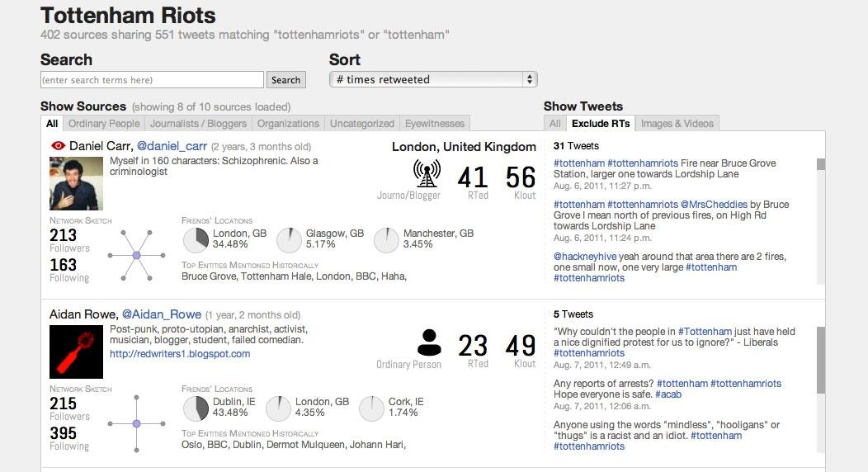Viewport: 868px width, 472px height.
Task: Click the Dublin, IE pie chart
Action: pyautogui.click(x=196, y=408)
